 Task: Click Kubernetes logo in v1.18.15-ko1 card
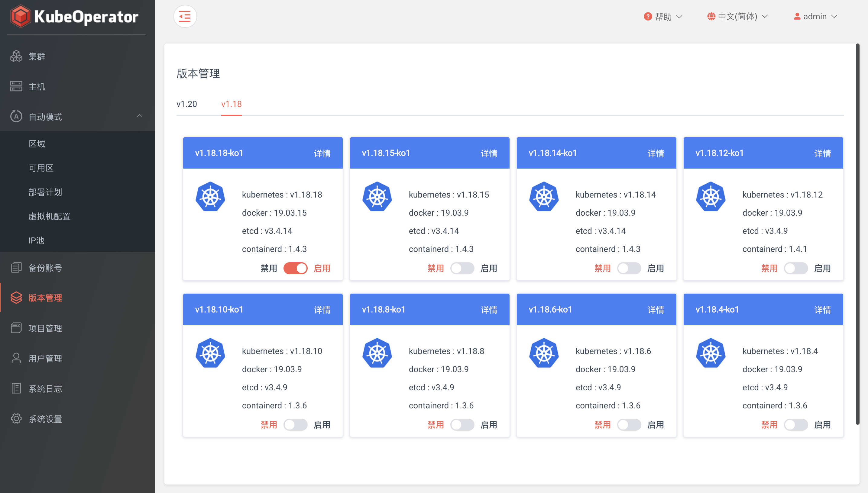(377, 197)
